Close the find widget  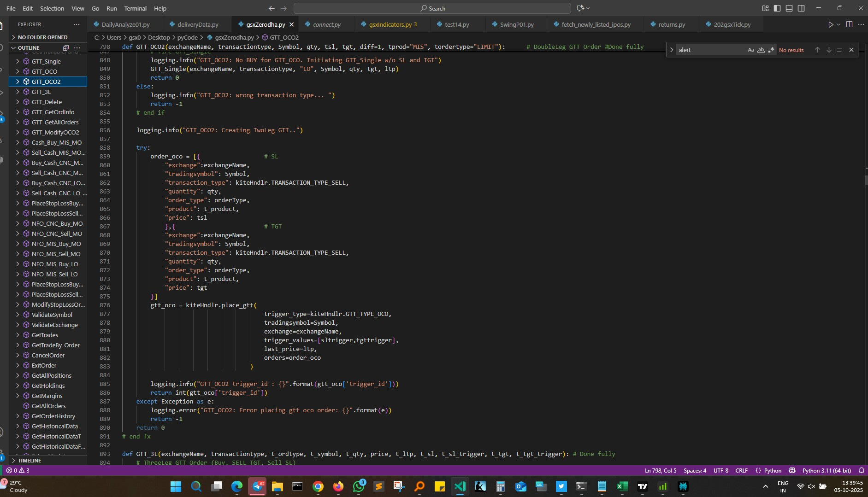point(851,50)
